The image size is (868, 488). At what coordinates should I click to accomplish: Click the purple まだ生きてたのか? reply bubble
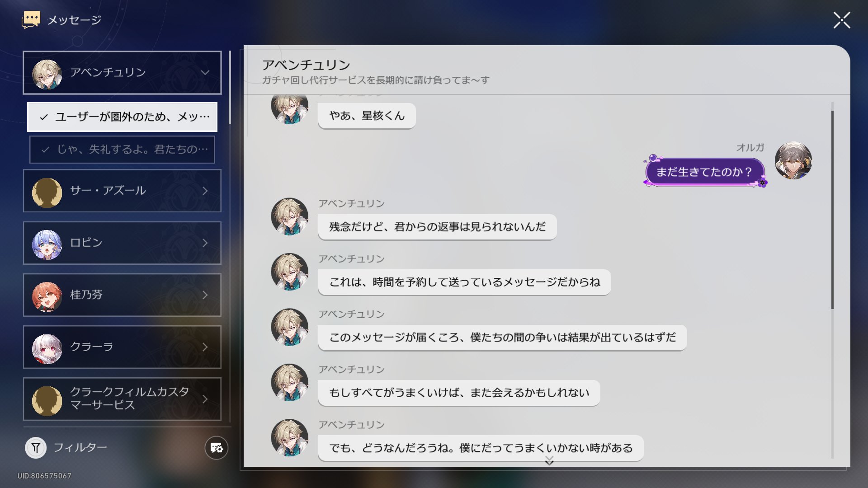(x=703, y=172)
